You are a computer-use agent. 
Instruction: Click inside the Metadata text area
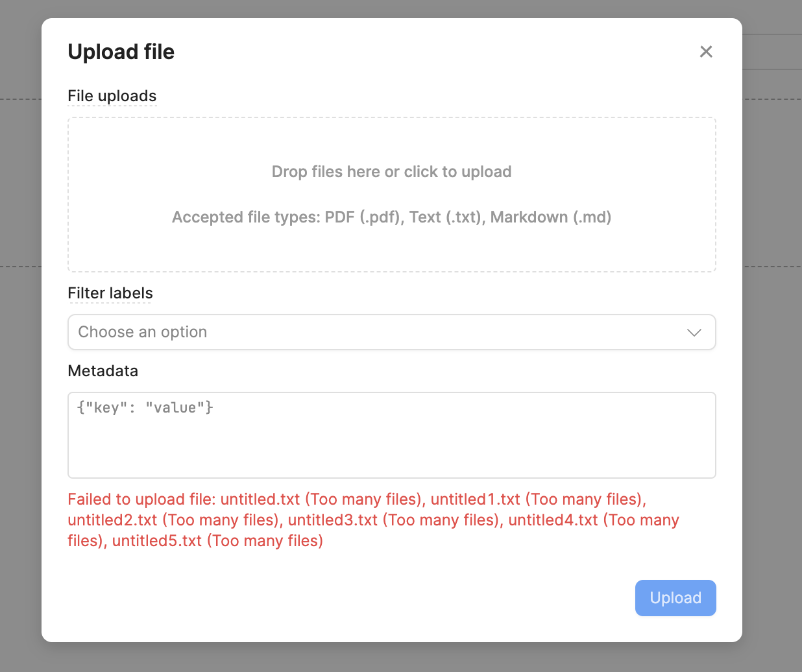pyautogui.click(x=392, y=435)
